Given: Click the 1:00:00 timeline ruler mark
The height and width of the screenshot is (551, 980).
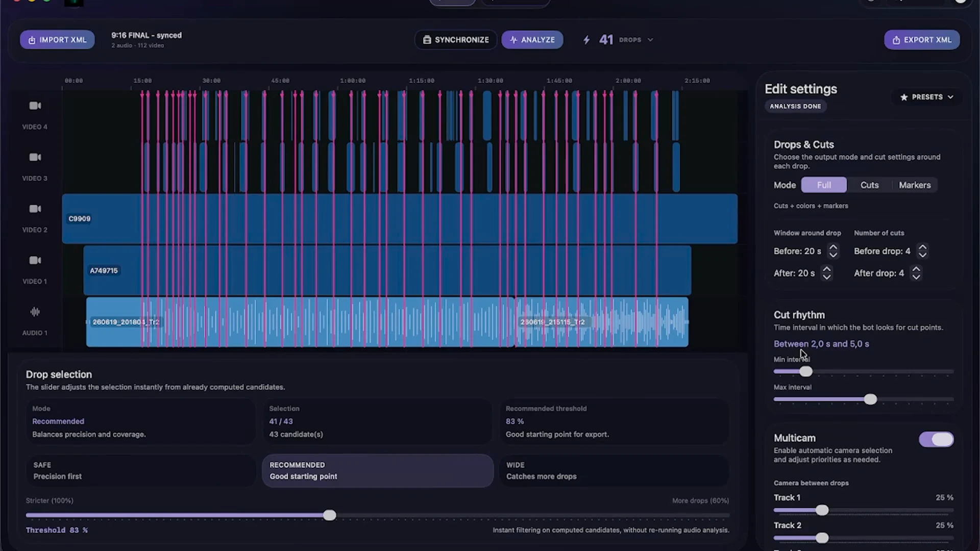Looking at the screenshot, I should (x=353, y=81).
